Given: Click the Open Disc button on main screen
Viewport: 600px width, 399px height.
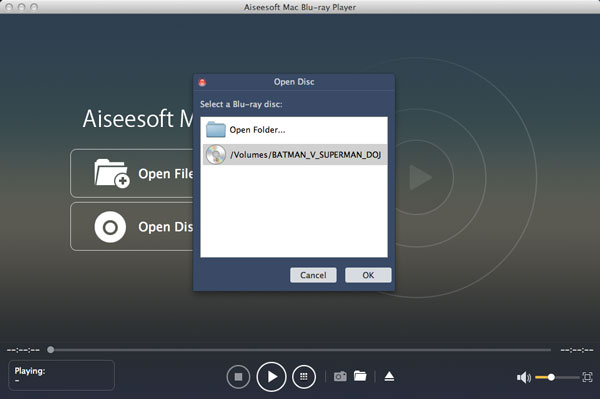Looking at the screenshot, I should [132, 226].
